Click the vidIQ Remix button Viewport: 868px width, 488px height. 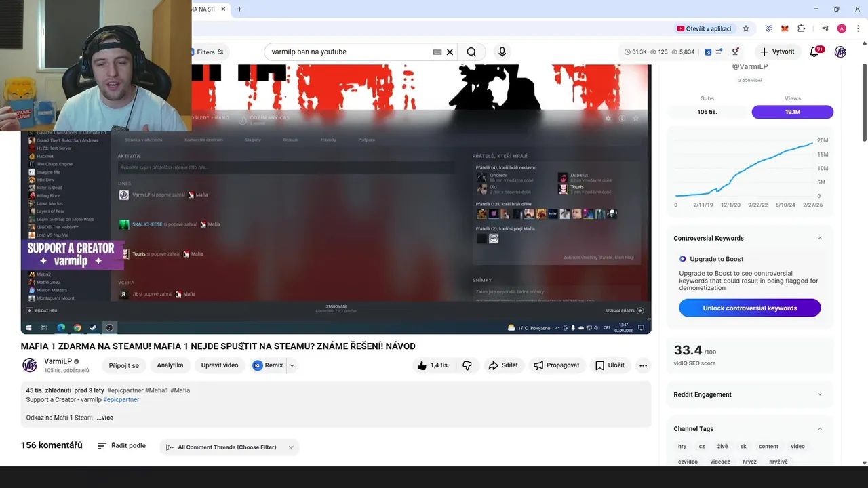click(x=268, y=365)
